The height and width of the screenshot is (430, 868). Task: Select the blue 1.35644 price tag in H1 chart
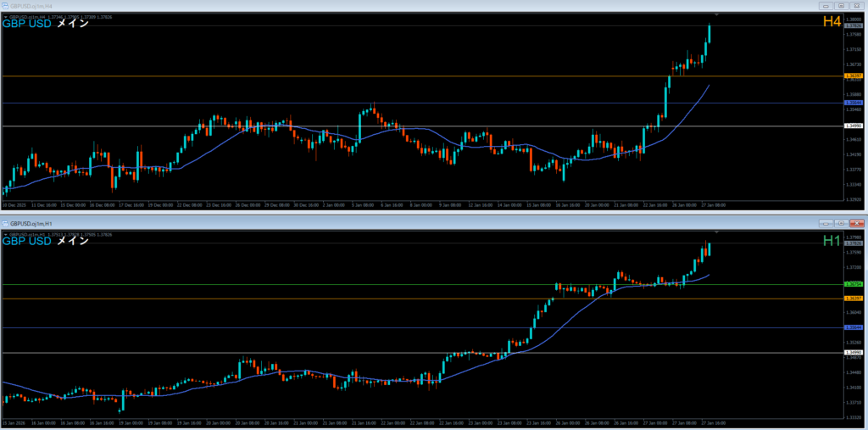pyautogui.click(x=854, y=327)
